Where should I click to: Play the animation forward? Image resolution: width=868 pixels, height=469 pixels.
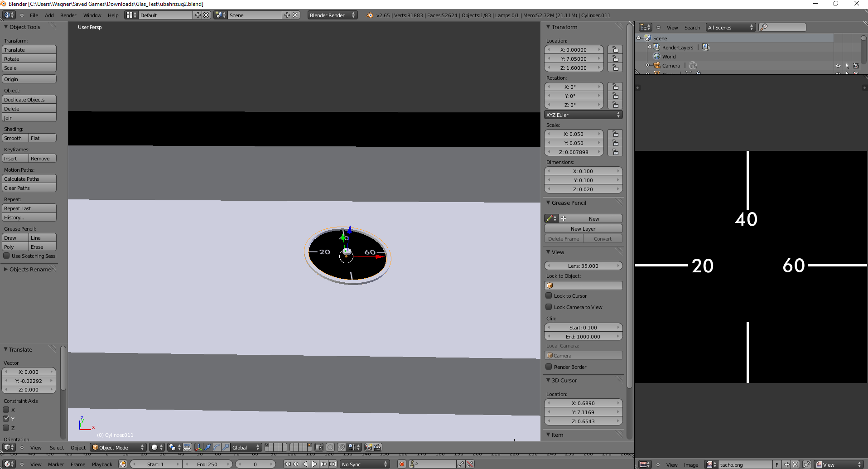click(x=314, y=464)
